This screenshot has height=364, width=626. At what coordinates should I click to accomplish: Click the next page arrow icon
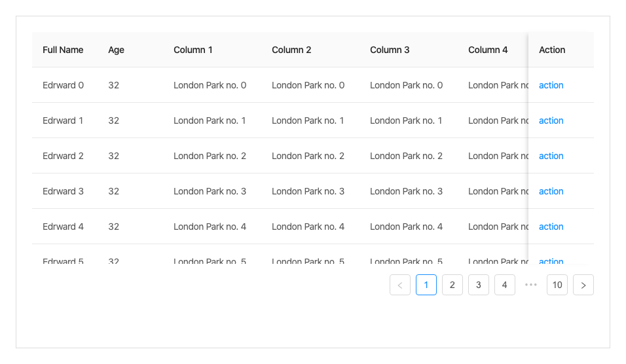coord(583,285)
